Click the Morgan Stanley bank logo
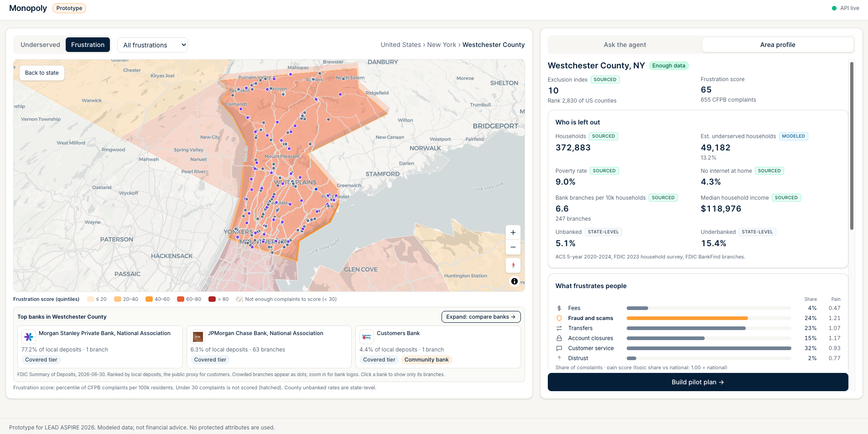The image size is (868, 434). click(x=29, y=337)
